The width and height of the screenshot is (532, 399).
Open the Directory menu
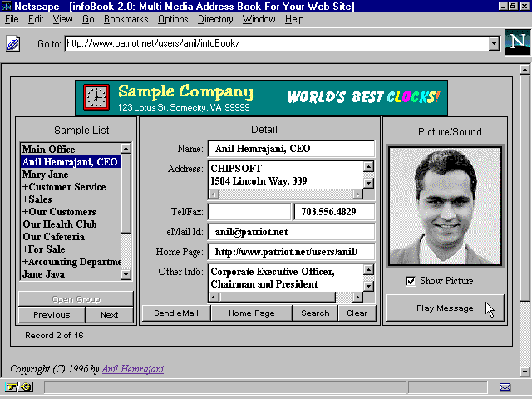215,19
